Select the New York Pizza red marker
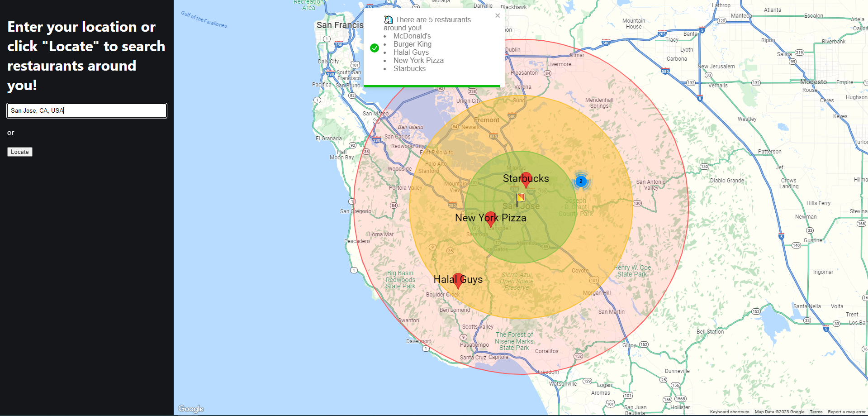Image resolution: width=868 pixels, height=416 pixels. (490, 219)
